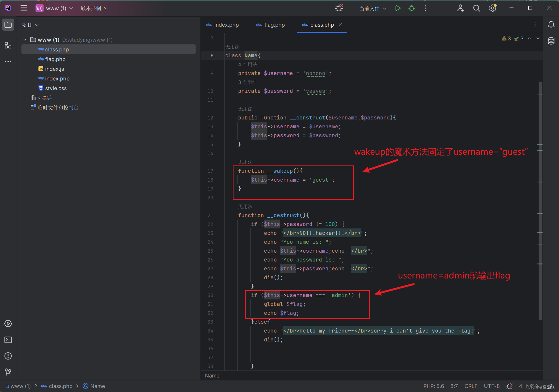Select class.php in the project tree

coord(108,50)
